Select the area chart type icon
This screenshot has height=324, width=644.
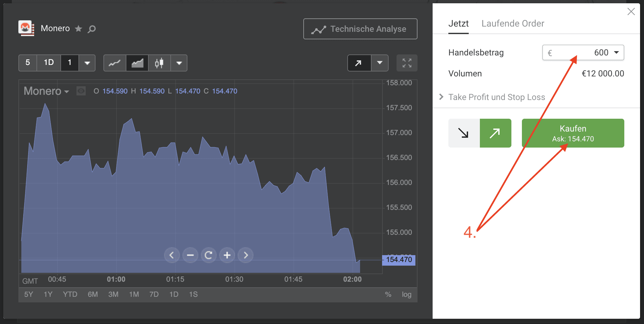click(137, 63)
